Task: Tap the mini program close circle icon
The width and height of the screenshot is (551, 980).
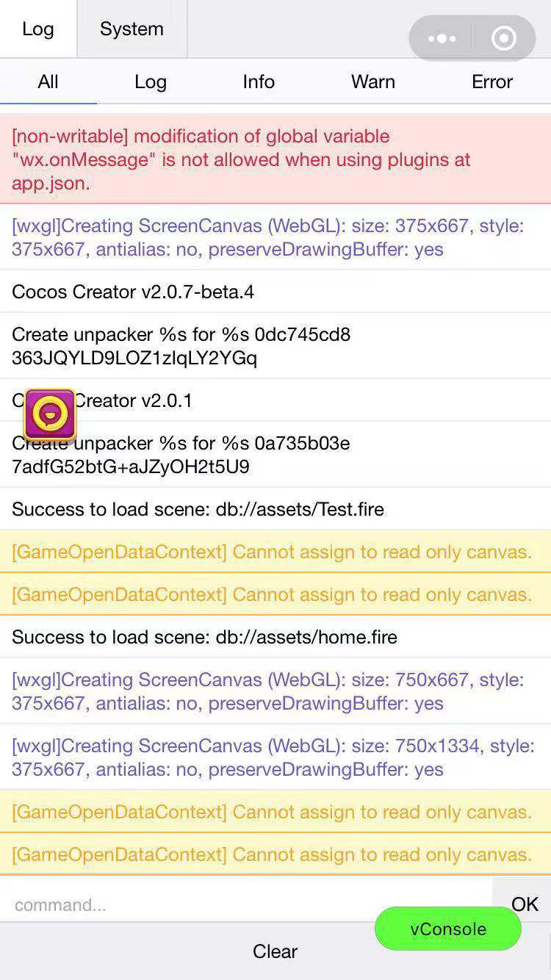Action: click(504, 38)
